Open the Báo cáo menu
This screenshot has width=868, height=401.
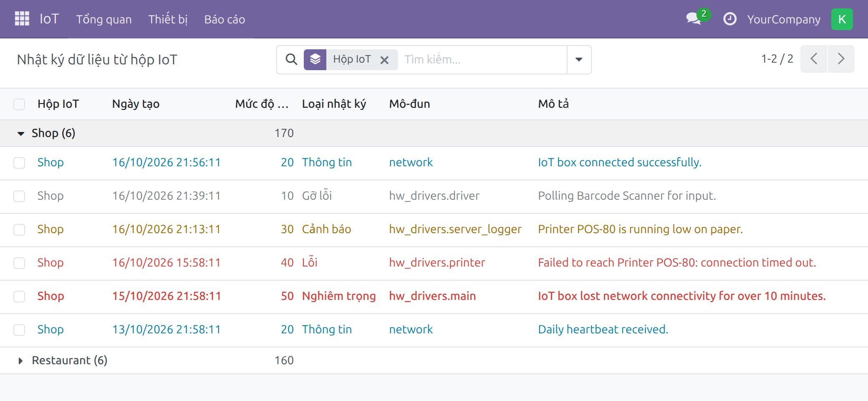[225, 19]
